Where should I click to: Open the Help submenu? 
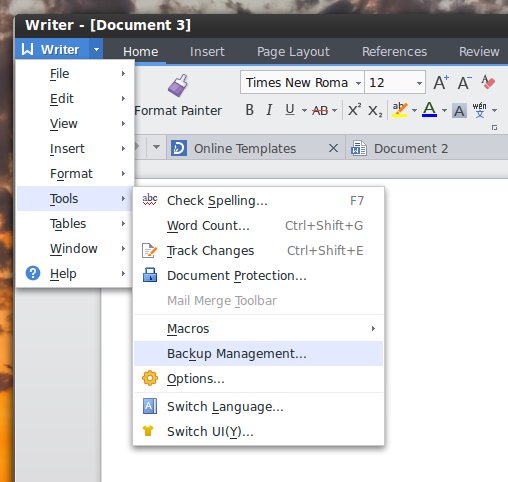(75, 274)
